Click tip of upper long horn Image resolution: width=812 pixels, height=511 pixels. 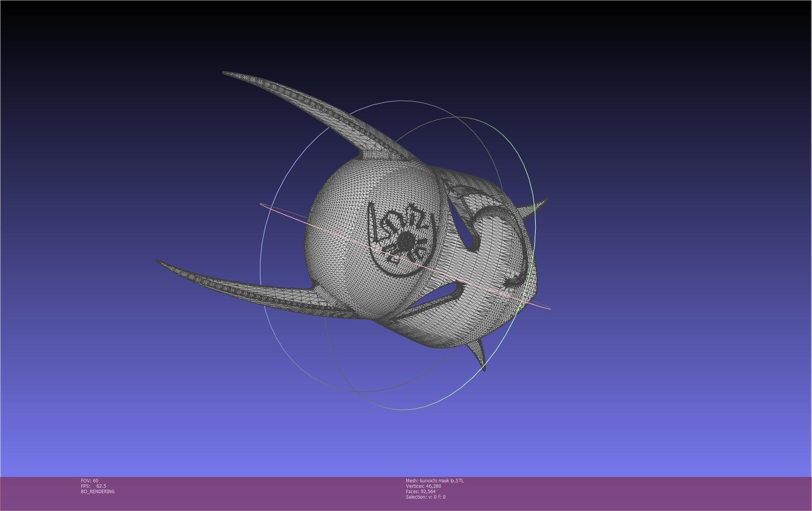[225, 73]
